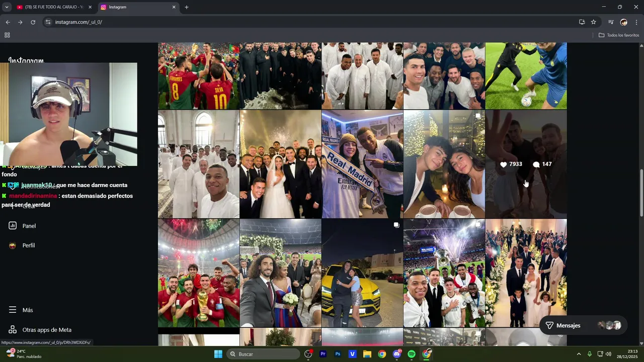Bookmark this page with the star icon

[x=594, y=22]
